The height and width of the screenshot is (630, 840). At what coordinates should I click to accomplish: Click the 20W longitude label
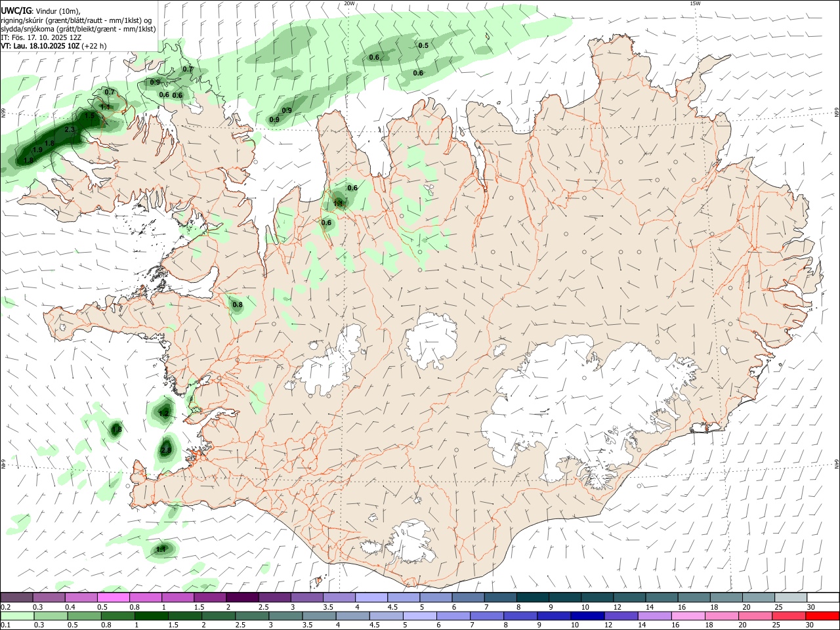pyautogui.click(x=350, y=3)
